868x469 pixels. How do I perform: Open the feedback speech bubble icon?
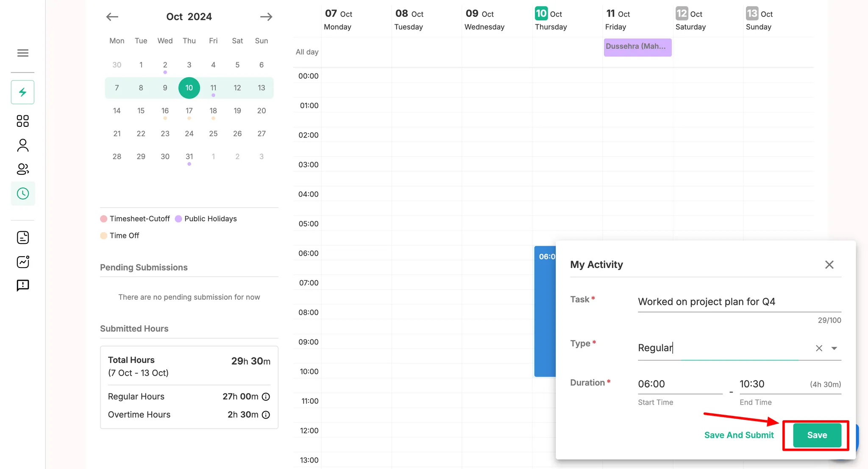(x=23, y=285)
